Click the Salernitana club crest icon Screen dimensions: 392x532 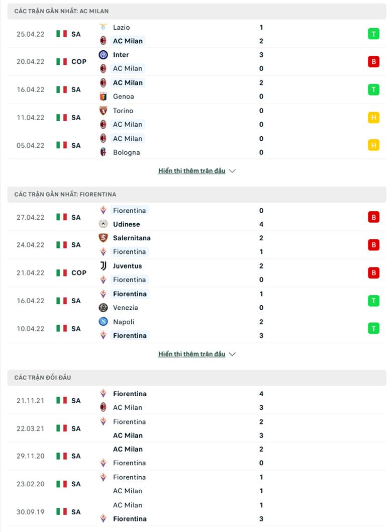coord(103,238)
